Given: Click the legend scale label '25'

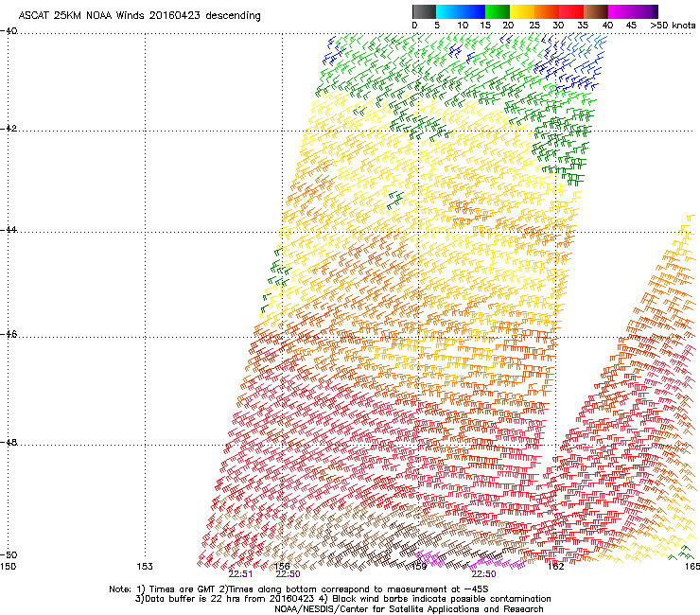Looking at the screenshot, I should point(534,26).
